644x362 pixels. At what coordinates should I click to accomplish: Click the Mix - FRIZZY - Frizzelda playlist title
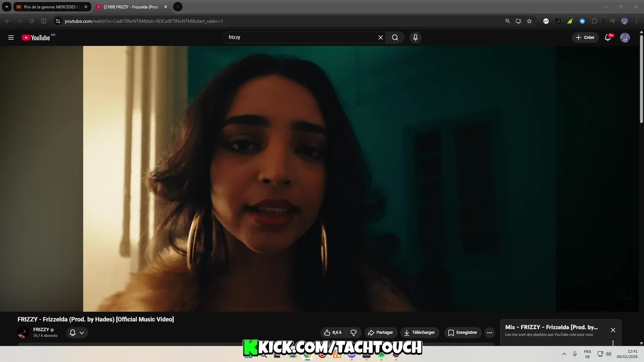[551, 327]
